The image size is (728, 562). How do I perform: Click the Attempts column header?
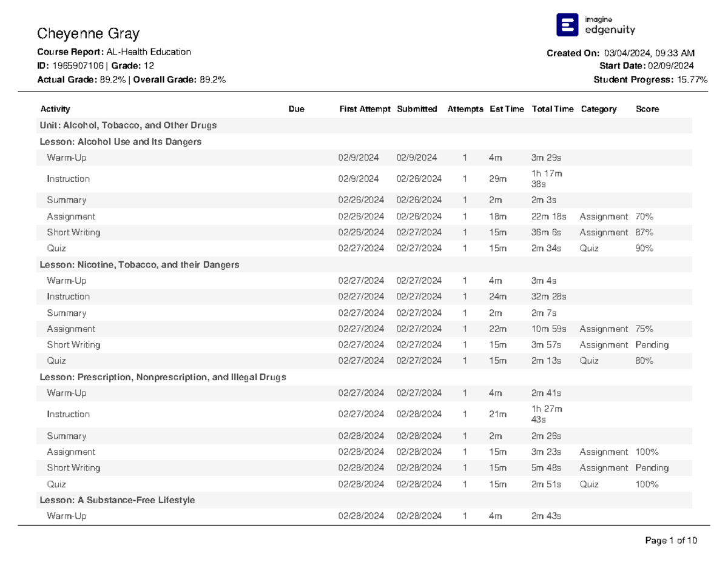point(465,109)
